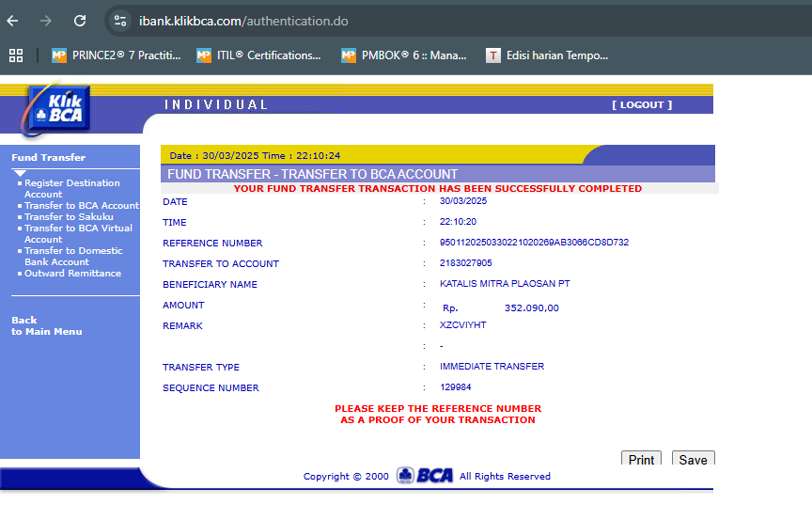
Task: Select Outward Remittance
Action: pos(73,274)
